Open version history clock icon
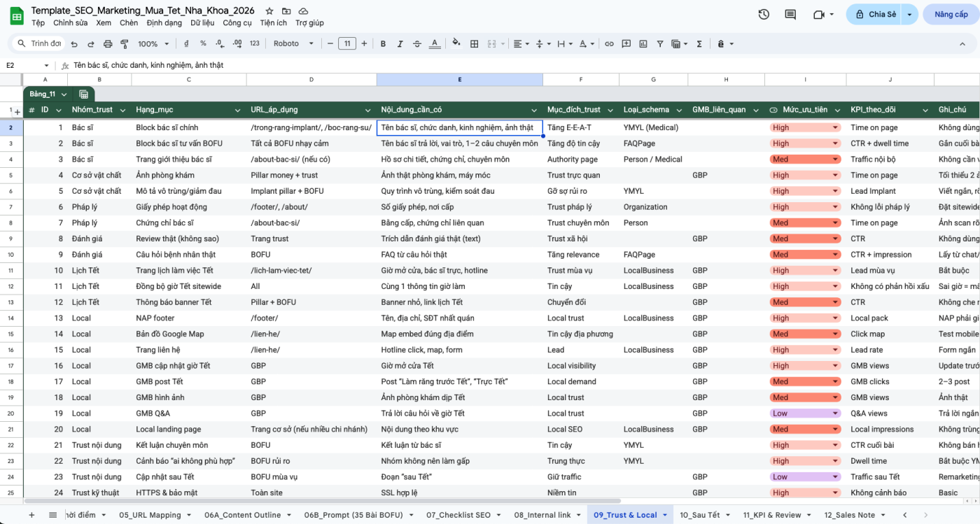 (x=764, y=14)
